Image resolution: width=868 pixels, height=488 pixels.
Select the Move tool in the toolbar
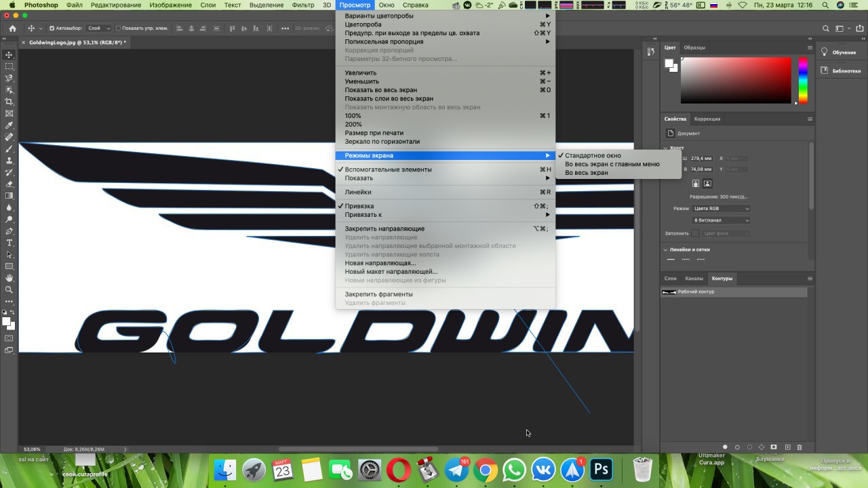(9, 55)
